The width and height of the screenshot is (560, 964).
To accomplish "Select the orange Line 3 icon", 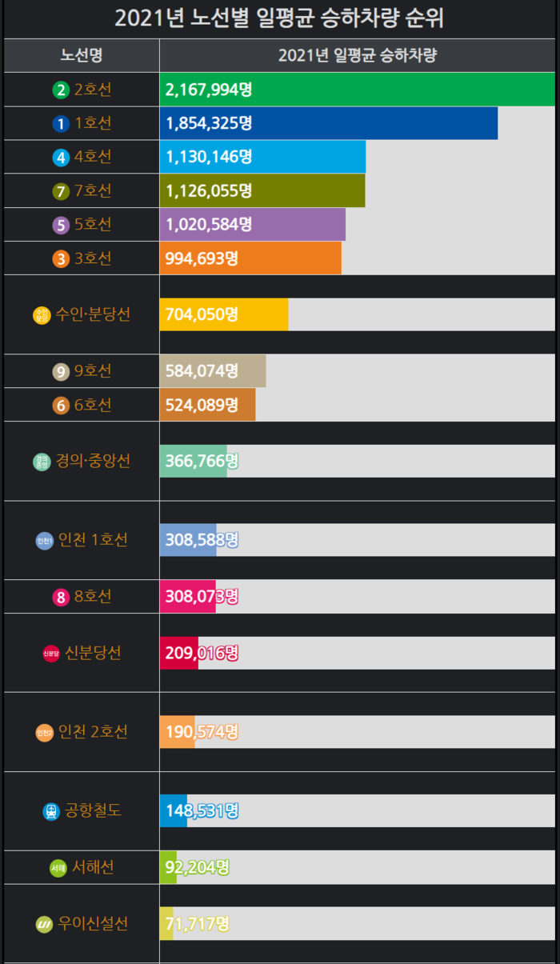I will pos(61,258).
